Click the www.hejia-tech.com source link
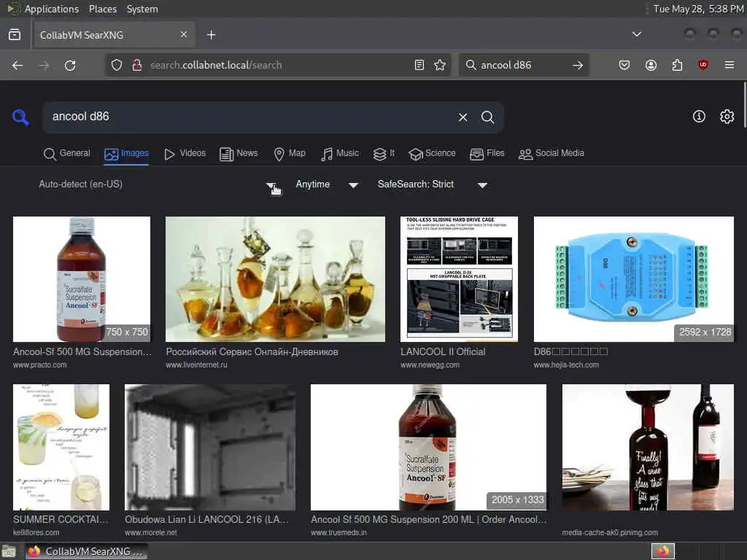This screenshot has height=560, width=747. (566, 365)
